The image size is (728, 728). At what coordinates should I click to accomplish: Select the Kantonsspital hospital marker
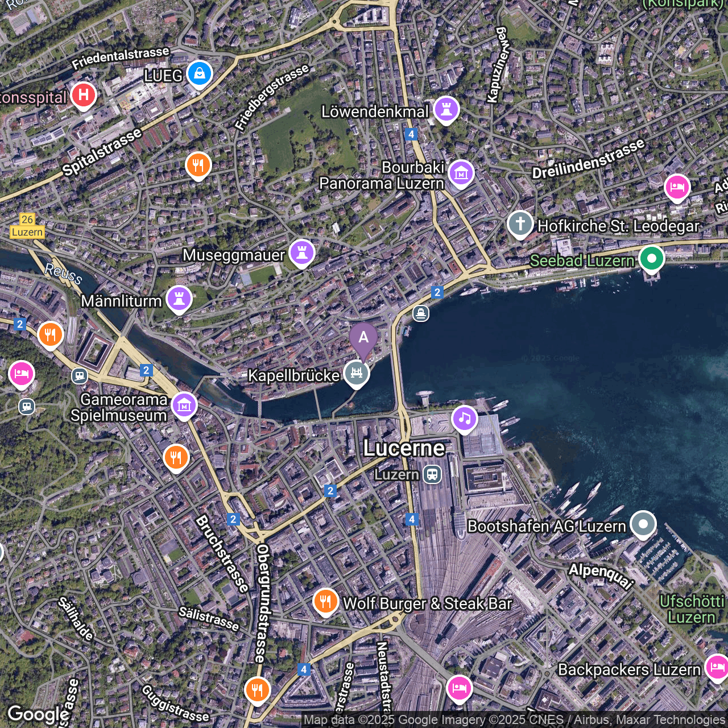(84, 95)
